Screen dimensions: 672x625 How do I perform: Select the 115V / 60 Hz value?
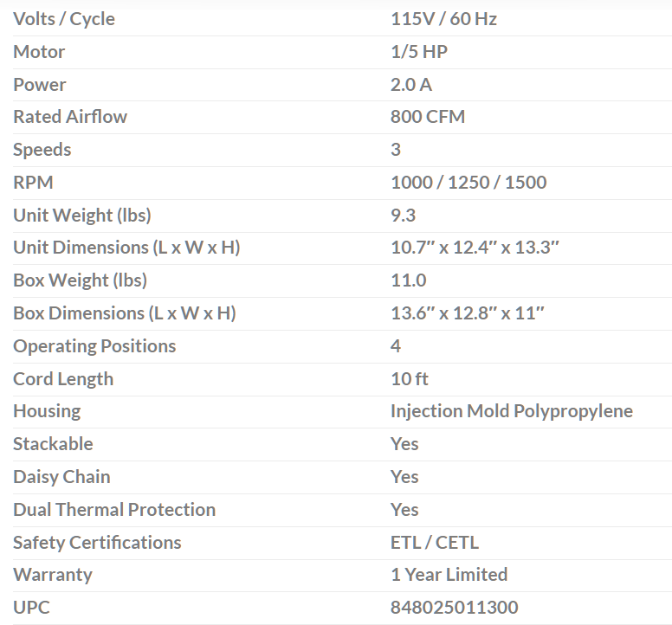pos(443,19)
